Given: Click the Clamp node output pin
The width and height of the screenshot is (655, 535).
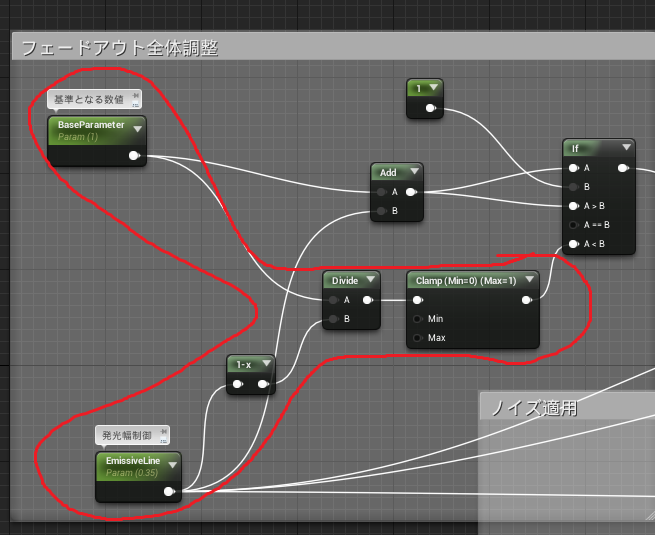Looking at the screenshot, I should click(527, 300).
